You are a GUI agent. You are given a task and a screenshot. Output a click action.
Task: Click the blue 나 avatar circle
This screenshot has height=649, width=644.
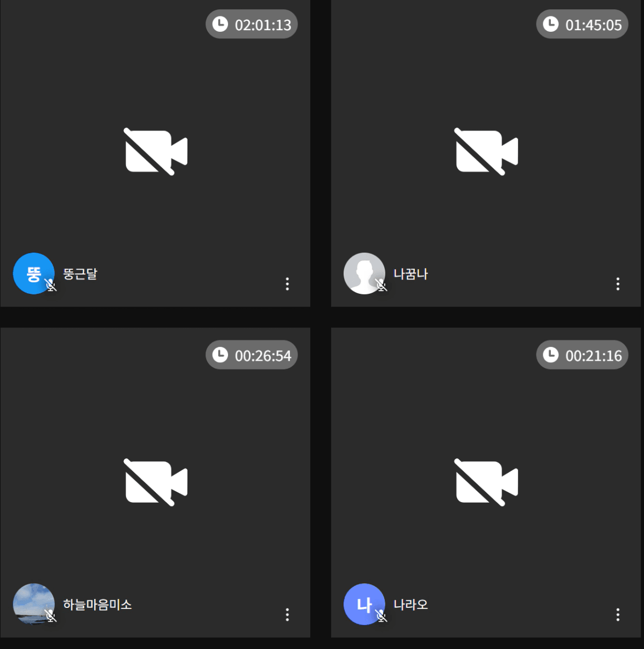point(364,604)
